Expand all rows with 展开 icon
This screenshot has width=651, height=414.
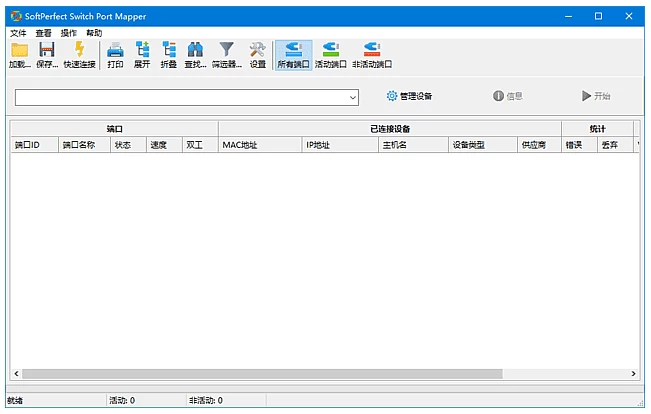[x=141, y=50]
